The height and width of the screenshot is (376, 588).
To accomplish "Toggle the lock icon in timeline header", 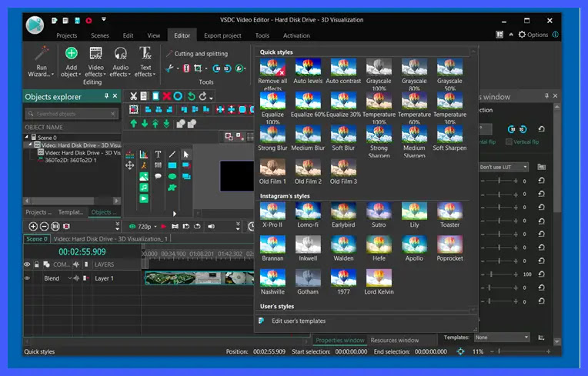I will coord(36,265).
